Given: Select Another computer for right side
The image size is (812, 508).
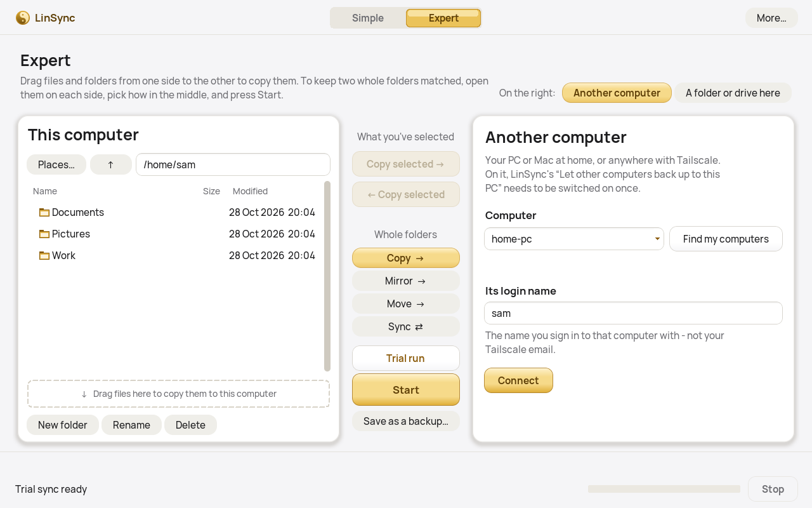Looking at the screenshot, I should 617,93.
